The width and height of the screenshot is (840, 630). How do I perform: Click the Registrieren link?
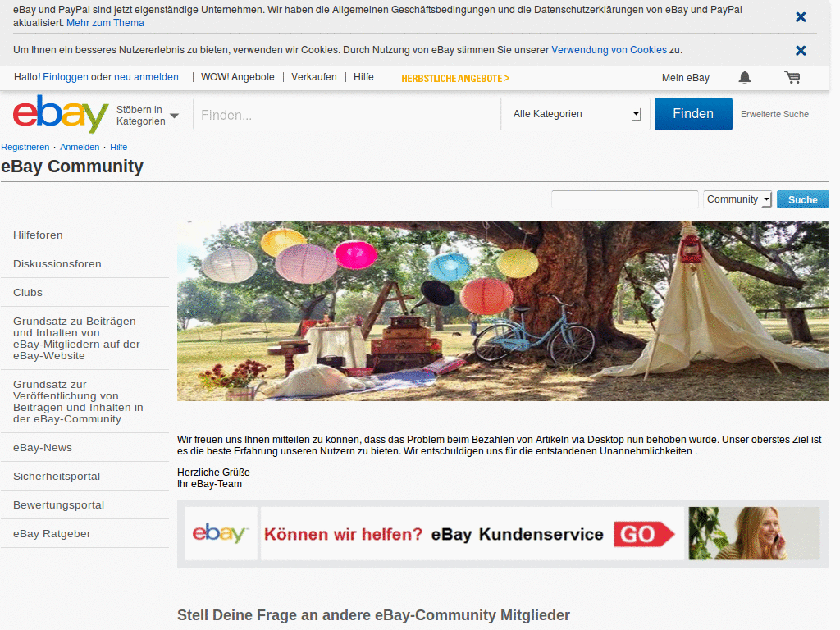point(25,147)
